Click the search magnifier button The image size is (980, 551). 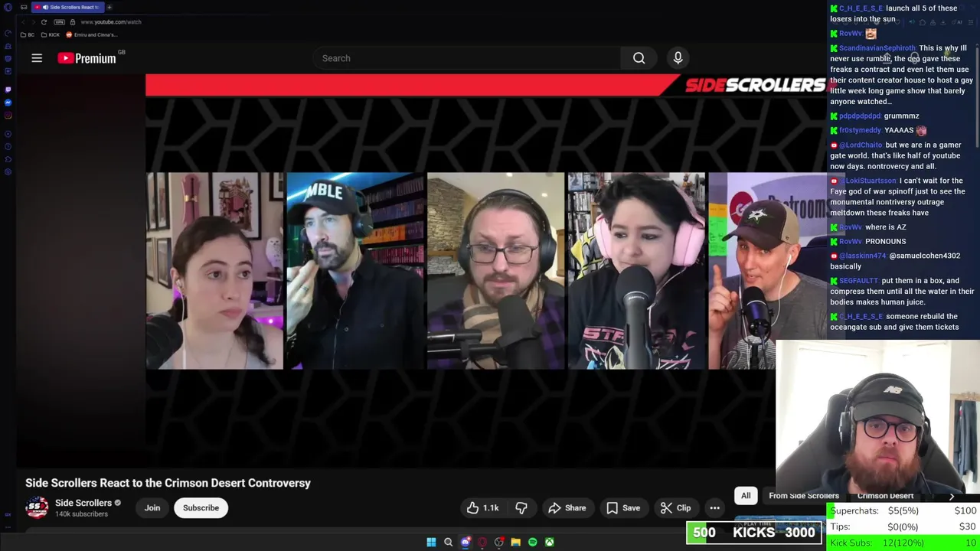pos(639,58)
